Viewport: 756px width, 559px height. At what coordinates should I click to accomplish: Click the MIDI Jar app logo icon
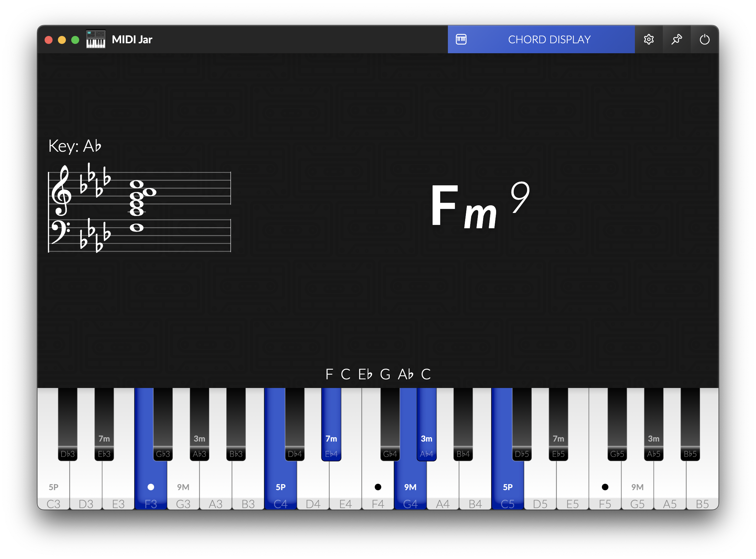[x=96, y=40]
